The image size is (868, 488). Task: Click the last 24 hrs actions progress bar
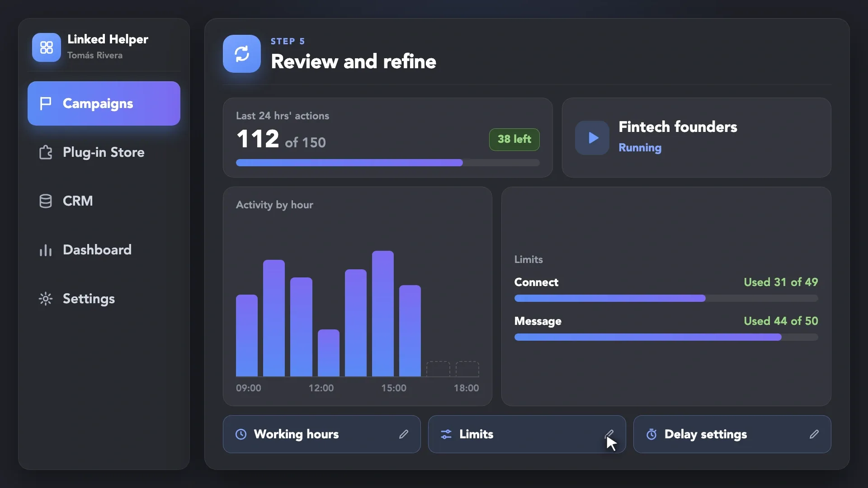tap(388, 163)
